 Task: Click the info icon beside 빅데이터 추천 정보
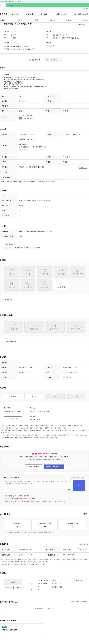[15, 621]
